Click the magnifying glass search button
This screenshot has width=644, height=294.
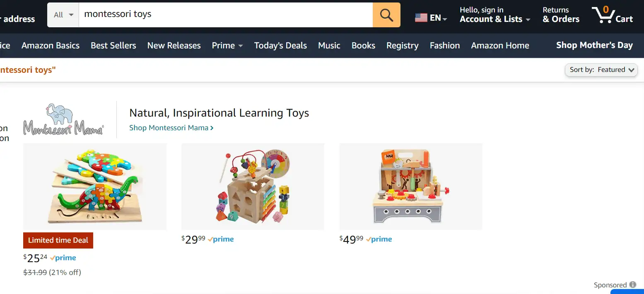386,15
